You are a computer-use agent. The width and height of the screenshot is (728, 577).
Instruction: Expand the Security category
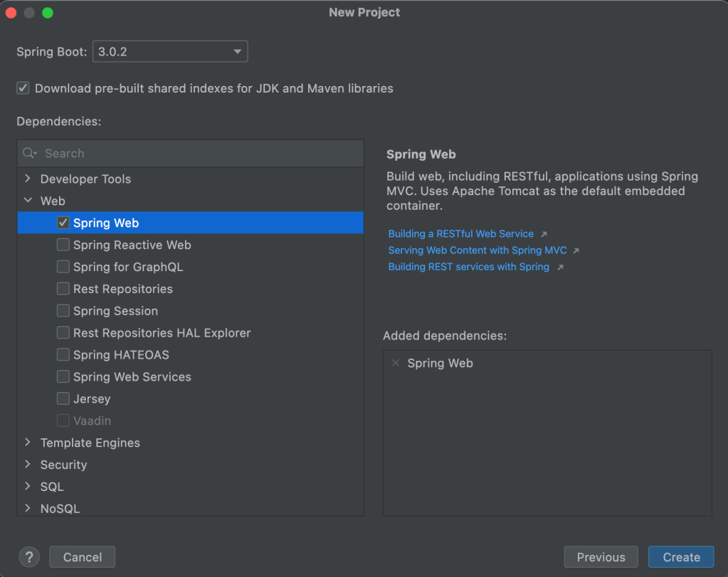(x=28, y=464)
